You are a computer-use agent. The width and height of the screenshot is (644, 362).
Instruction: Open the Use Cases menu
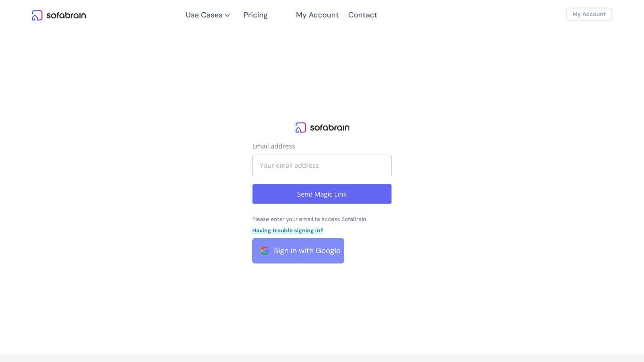point(208,15)
